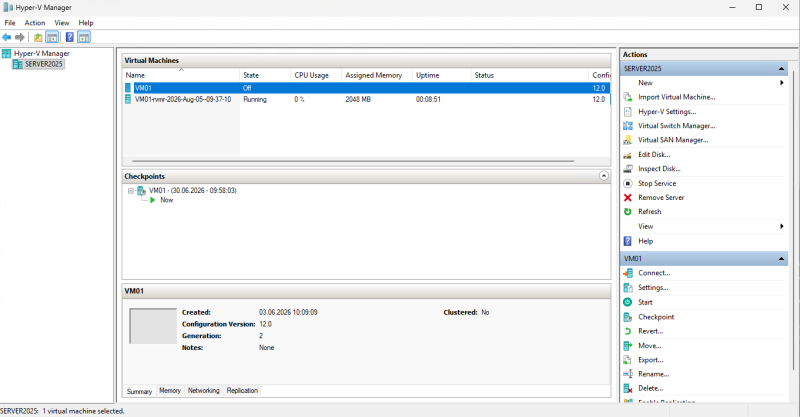800x417 pixels.
Task: Open VM01 Settings action
Action: 653,288
